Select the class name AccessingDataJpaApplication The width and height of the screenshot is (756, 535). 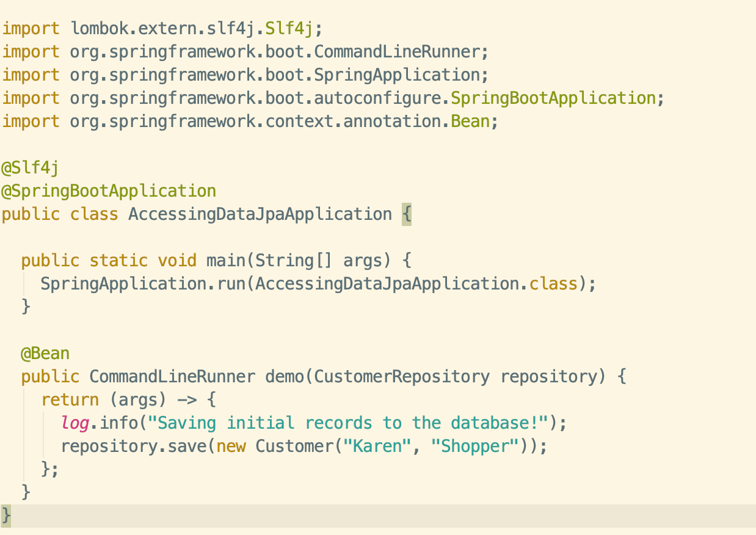point(259,214)
